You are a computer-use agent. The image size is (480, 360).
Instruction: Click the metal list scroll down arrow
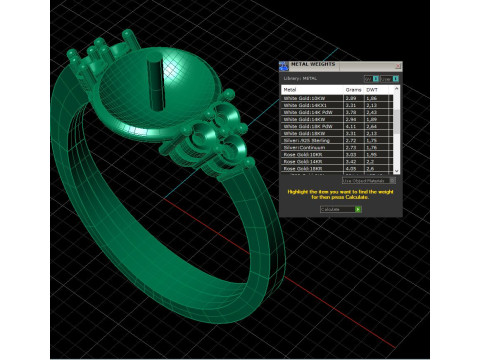pyautogui.click(x=396, y=171)
